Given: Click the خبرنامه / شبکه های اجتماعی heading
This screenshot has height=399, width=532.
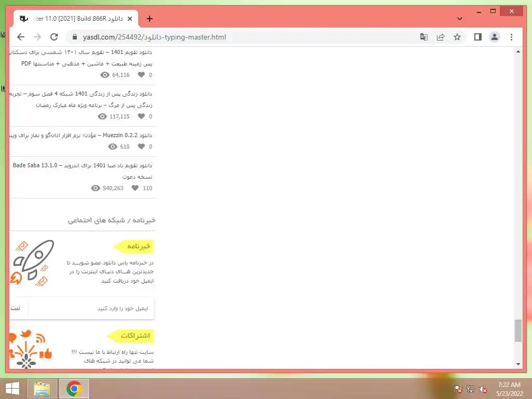Looking at the screenshot, I should (112, 220).
